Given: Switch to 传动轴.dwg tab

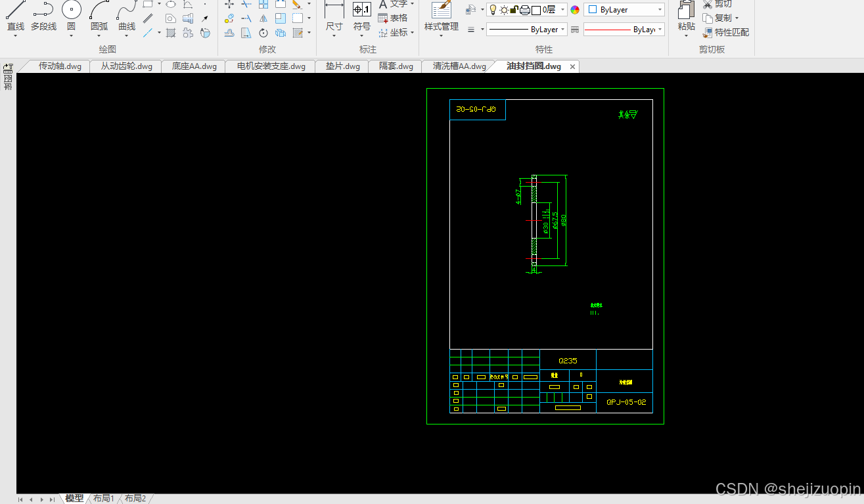Looking at the screenshot, I should click(60, 66).
